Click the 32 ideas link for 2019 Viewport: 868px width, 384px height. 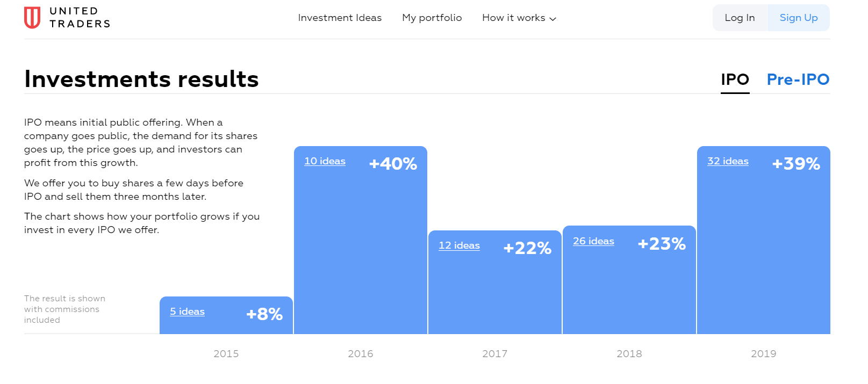(x=727, y=161)
